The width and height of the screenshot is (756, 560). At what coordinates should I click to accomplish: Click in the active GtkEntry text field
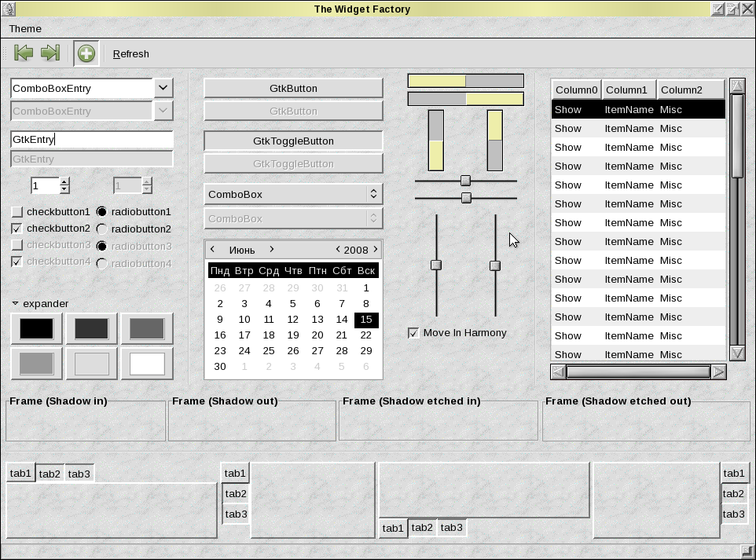(92, 139)
